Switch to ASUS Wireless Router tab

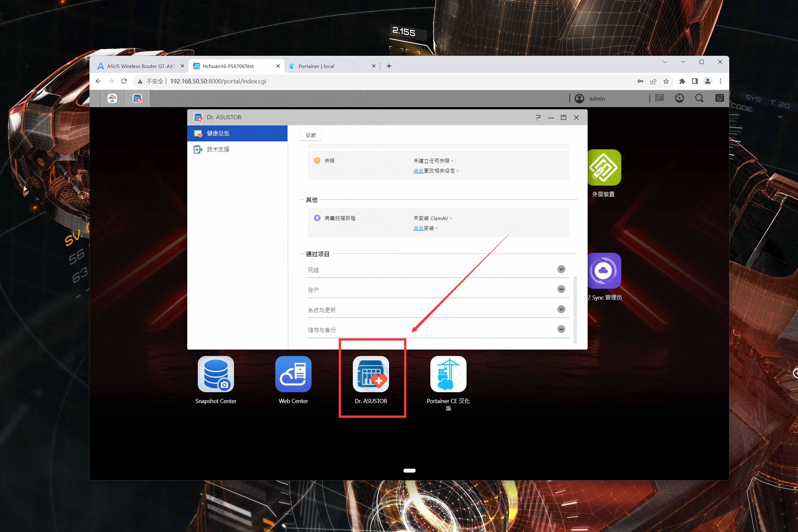click(141, 66)
